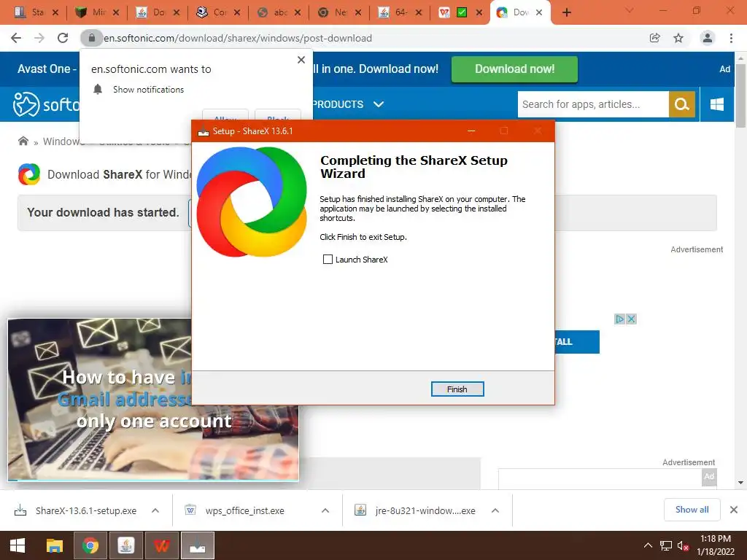
Task: Click the network tray icon
Action: point(665,545)
